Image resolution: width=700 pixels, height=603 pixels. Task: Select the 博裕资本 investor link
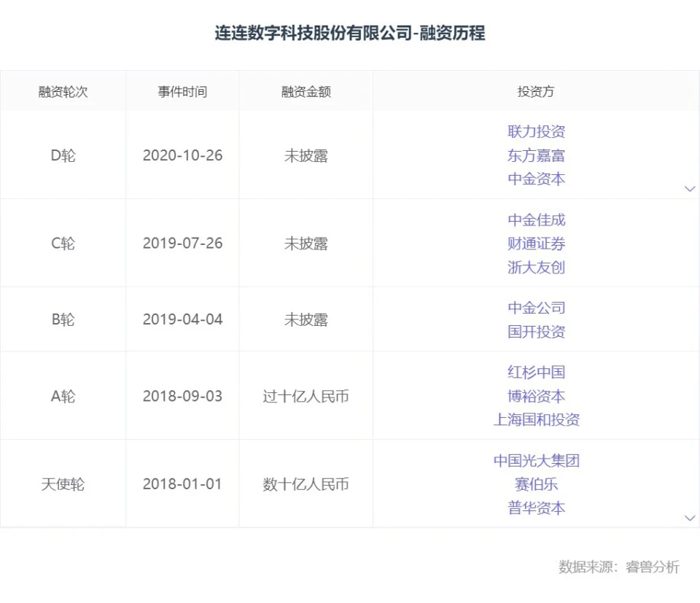point(536,396)
